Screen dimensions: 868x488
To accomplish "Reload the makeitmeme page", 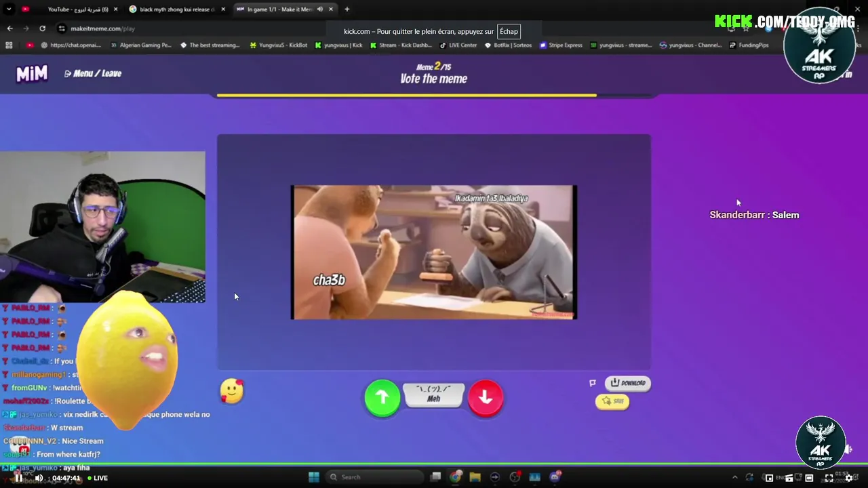I will click(42, 28).
